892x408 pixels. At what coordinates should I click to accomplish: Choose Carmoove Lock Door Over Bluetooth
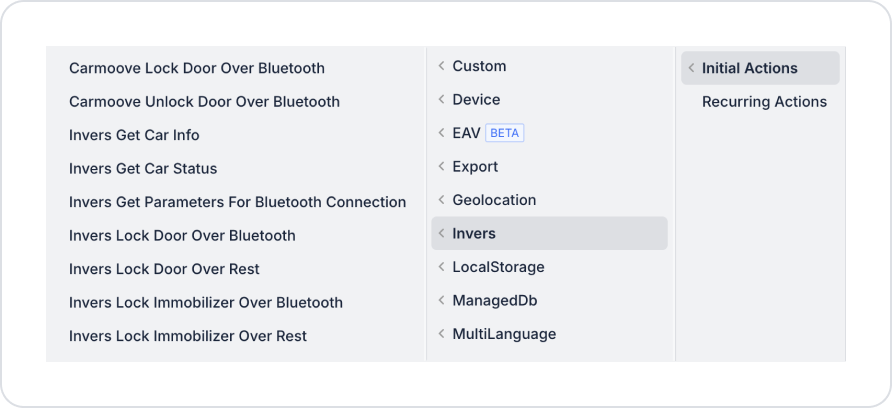[197, 68]
